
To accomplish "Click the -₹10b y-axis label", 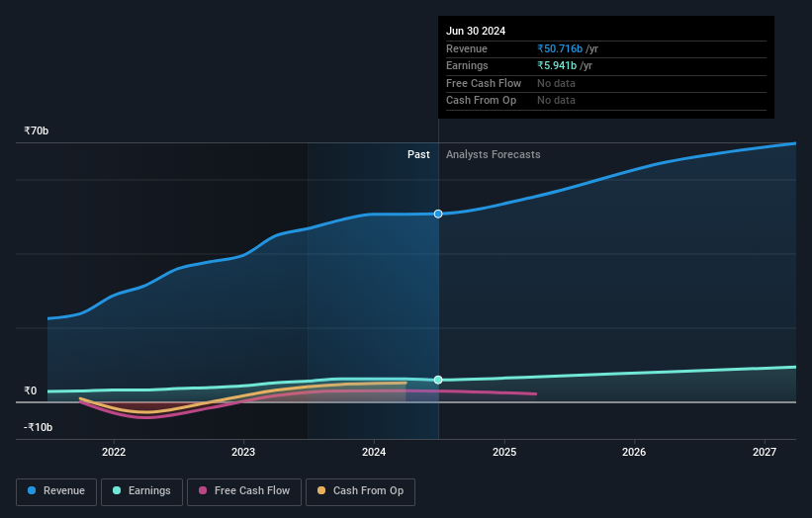I will [x=38, y=427].
